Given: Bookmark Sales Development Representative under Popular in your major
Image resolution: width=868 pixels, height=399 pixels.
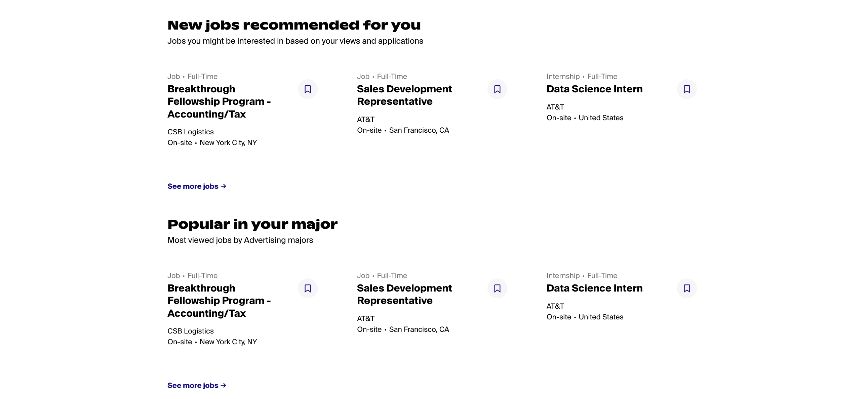Looking at the screenshot, I should (497, 288).
